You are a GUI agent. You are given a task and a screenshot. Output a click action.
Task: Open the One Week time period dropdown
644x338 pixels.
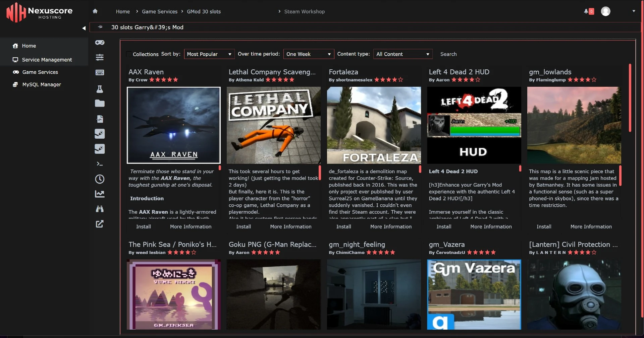coord(309,54)
